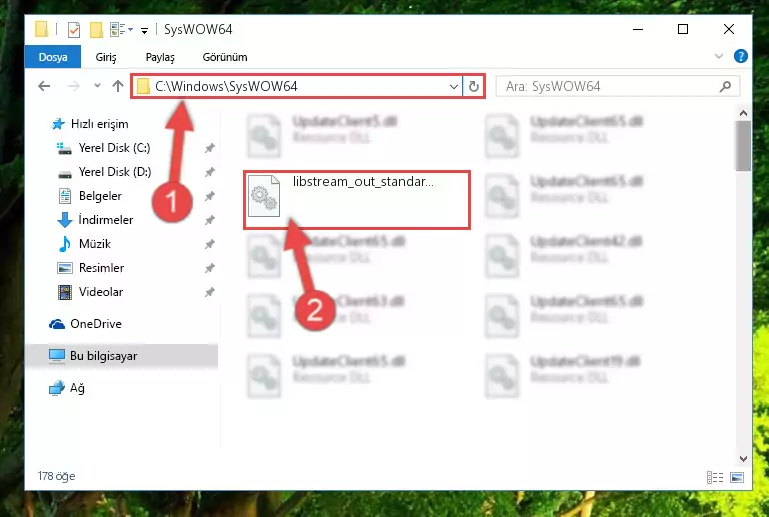Open the İndirmeler folder shortcut
769x517 pixels.
tap(105, 220)
